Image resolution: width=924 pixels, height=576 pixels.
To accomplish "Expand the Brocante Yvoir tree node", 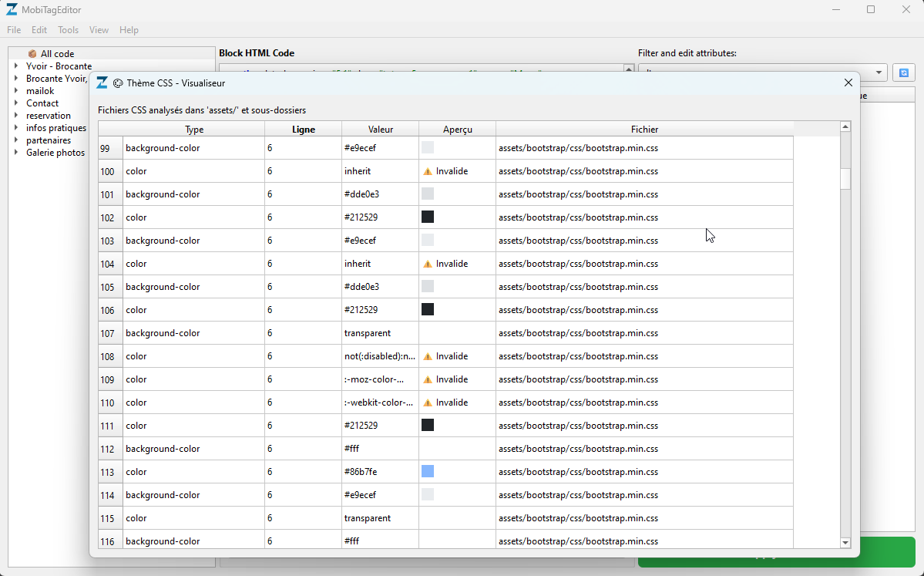I will 16,79.
